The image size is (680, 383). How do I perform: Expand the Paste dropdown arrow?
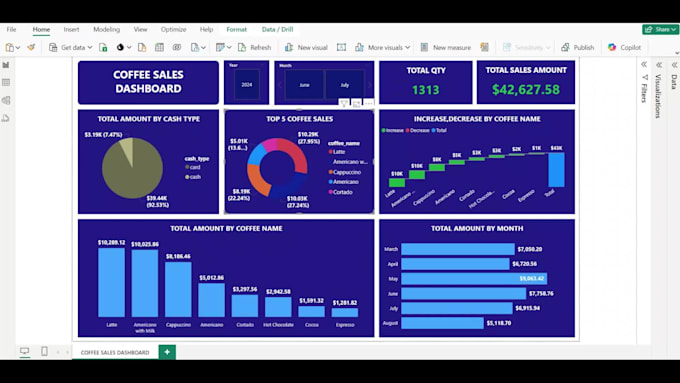pos(18,48)
